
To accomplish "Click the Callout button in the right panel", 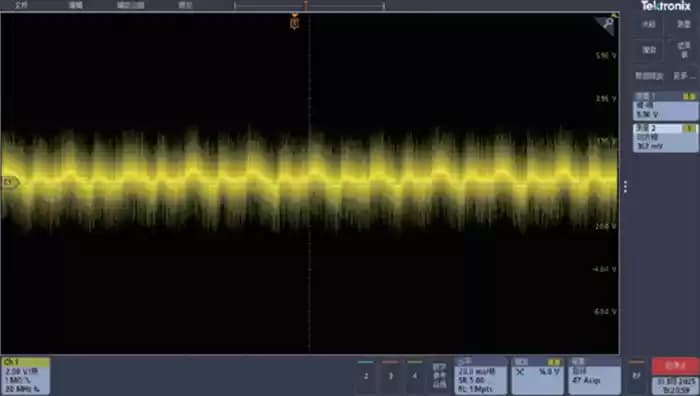I will tap(649, 76).
